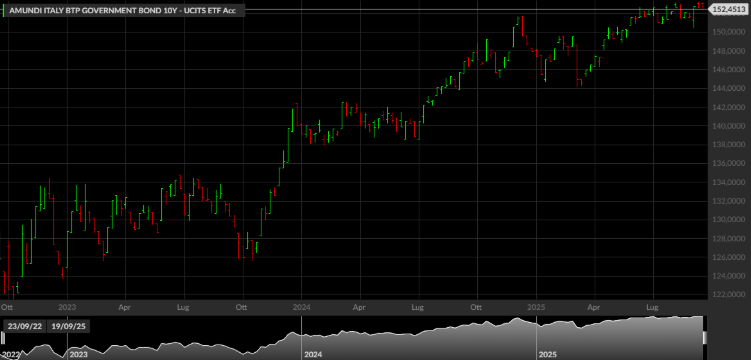The image size is (751, 360).
Task: Click the 126,0000 price axis label
Action: [x=729, y=258]
